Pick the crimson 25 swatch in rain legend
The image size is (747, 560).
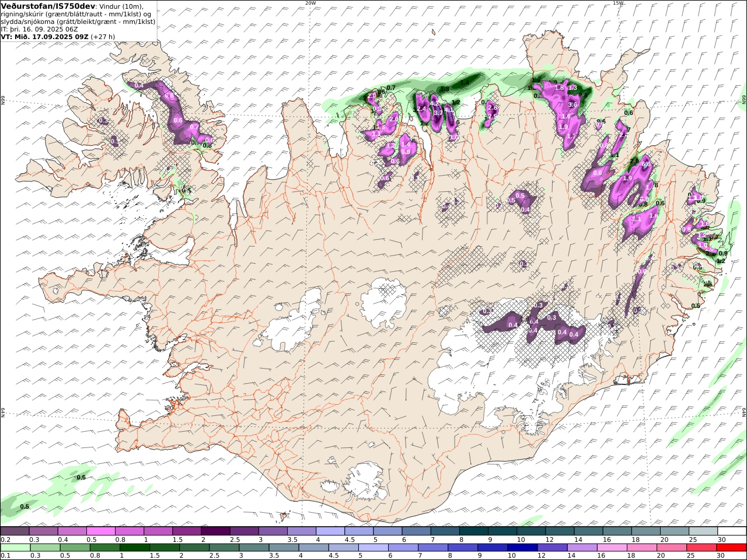[701, 547]
